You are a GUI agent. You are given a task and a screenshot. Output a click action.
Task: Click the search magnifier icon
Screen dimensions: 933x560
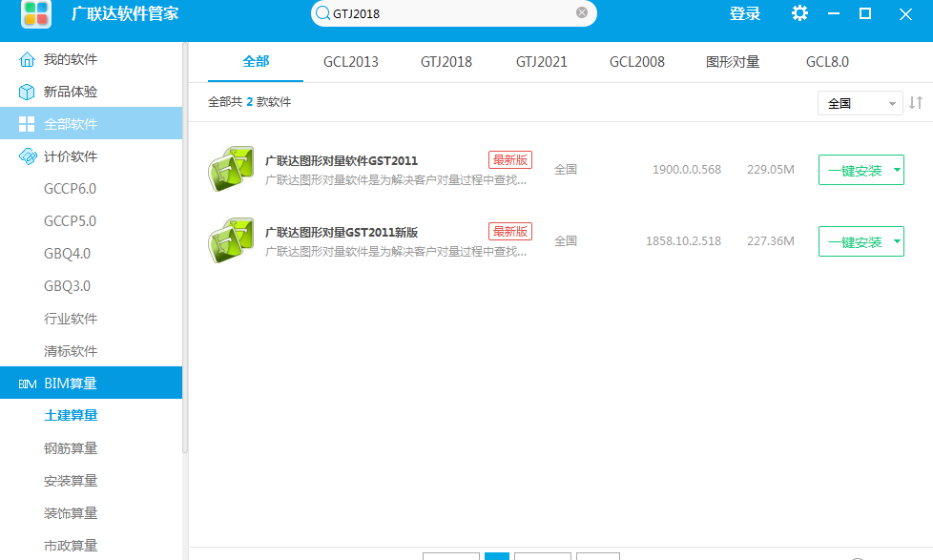(x=322, y=13)
